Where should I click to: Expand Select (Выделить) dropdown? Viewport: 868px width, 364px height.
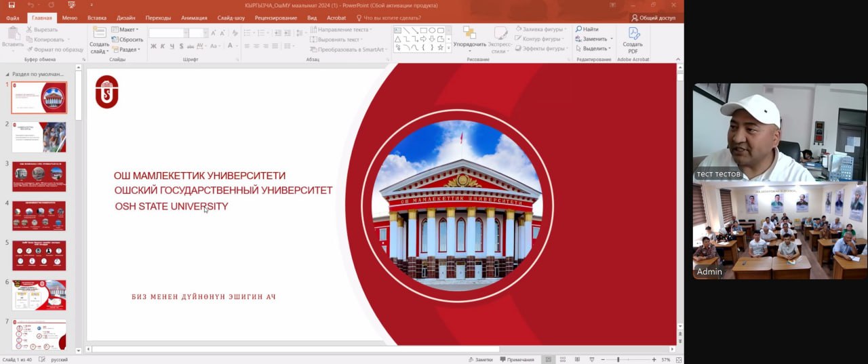(593, 49)
